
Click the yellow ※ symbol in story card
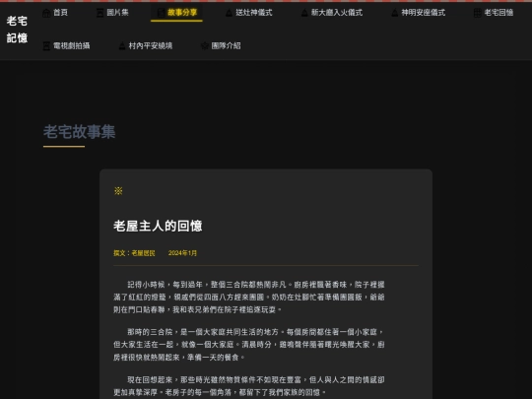click(x=118, y=191)
